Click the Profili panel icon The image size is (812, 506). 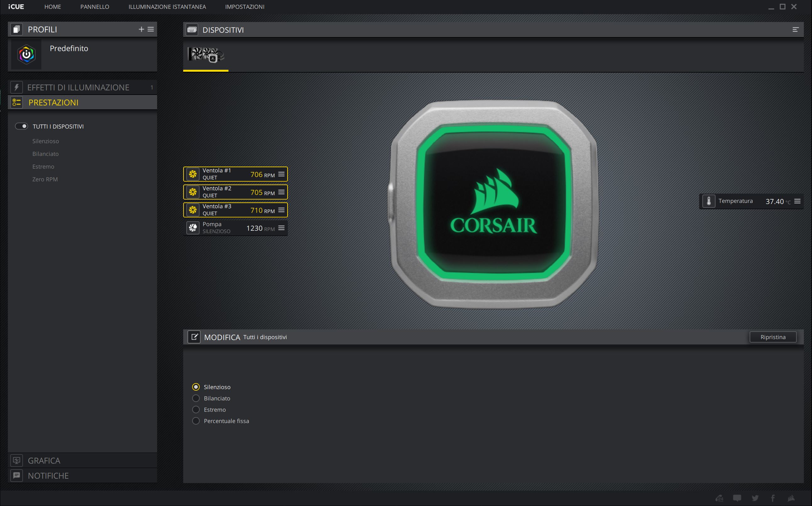(x=16, y=30)
